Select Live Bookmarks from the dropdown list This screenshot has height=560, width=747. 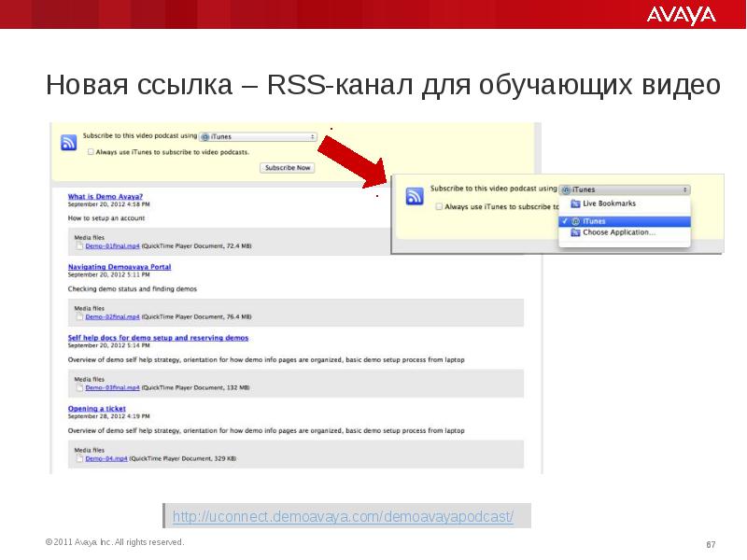[x=609, y=203]
